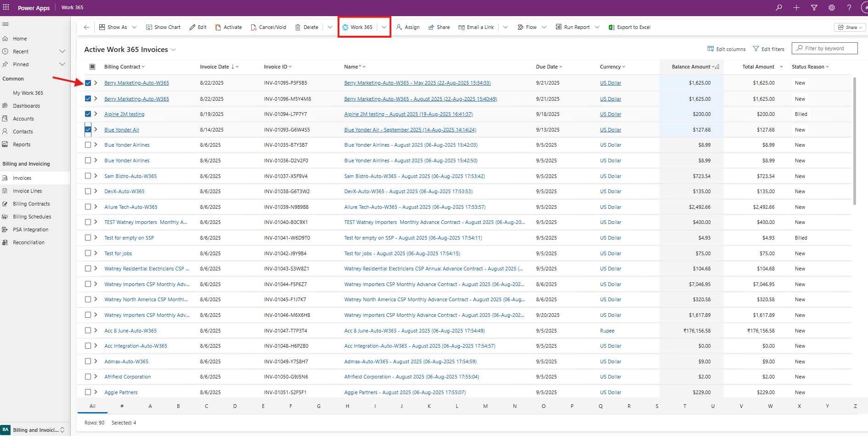The image size is (868, 436).
Task: Sort by the Balance Amount column header
Action: [x=695, y=67]
